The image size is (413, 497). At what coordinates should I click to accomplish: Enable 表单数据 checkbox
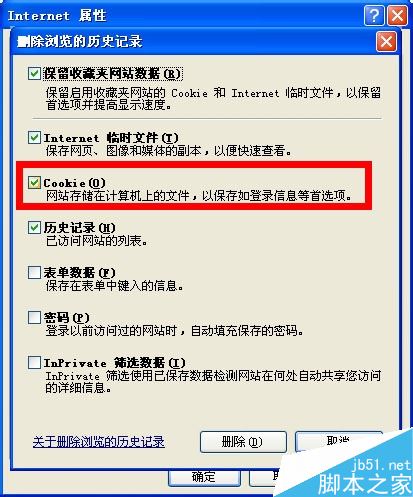coord(34,273)
